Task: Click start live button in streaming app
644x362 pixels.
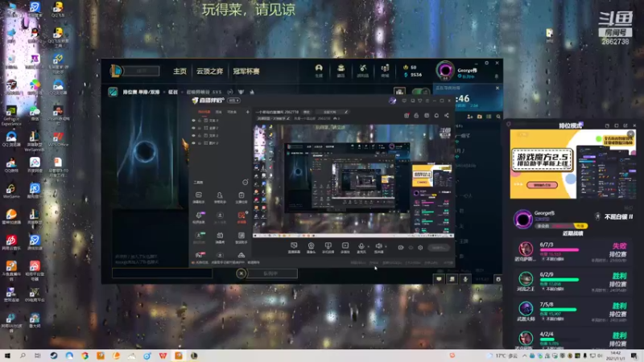Action: [x=438, y=248]
